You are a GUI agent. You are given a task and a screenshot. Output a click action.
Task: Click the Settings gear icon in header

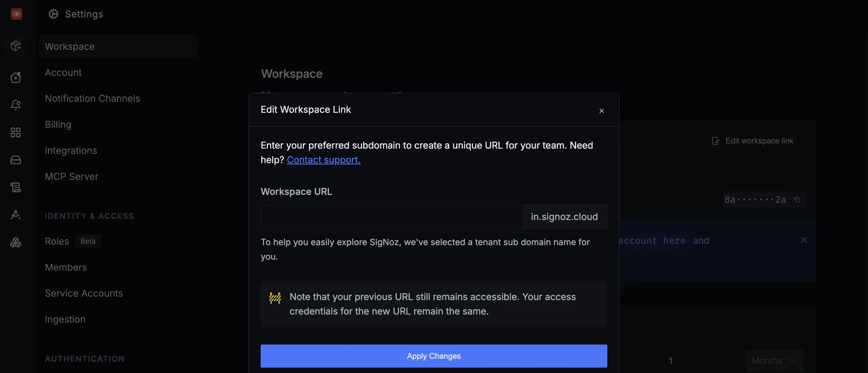[53, 14]
